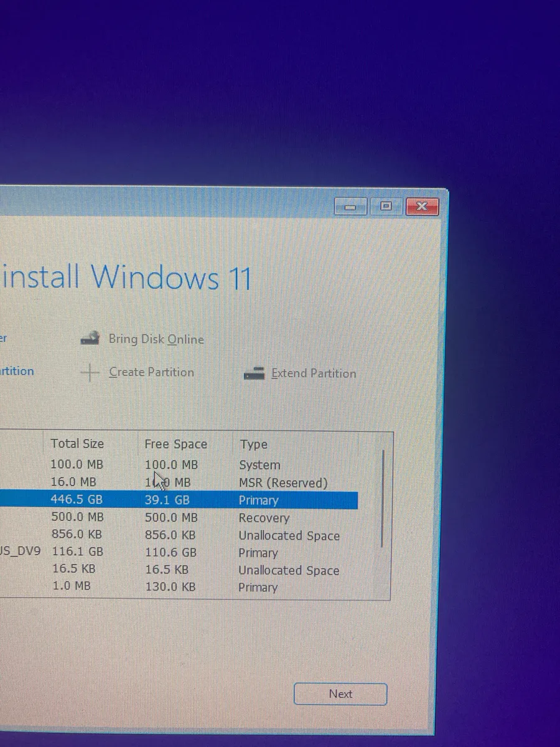Select the 856.0 KB Unallocated Space row

(x=179, y=535)
